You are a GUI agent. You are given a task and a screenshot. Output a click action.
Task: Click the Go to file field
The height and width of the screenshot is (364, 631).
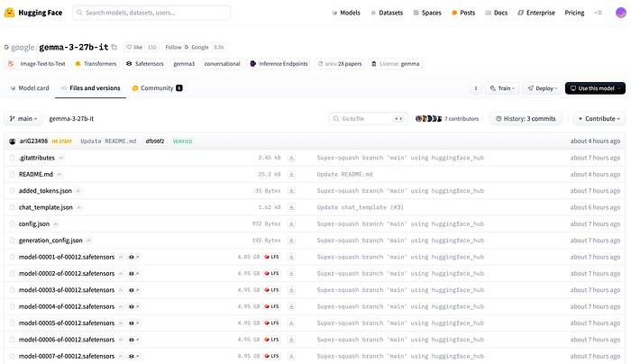pos(369,119)
